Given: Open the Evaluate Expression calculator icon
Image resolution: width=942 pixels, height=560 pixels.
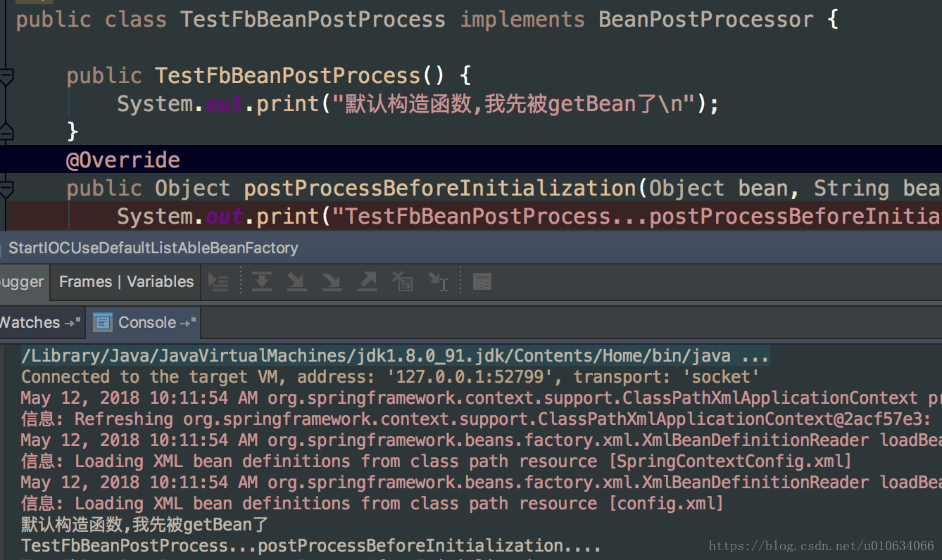Looking at the screenshot, I should pyautogui.click(x=482, y=282).
